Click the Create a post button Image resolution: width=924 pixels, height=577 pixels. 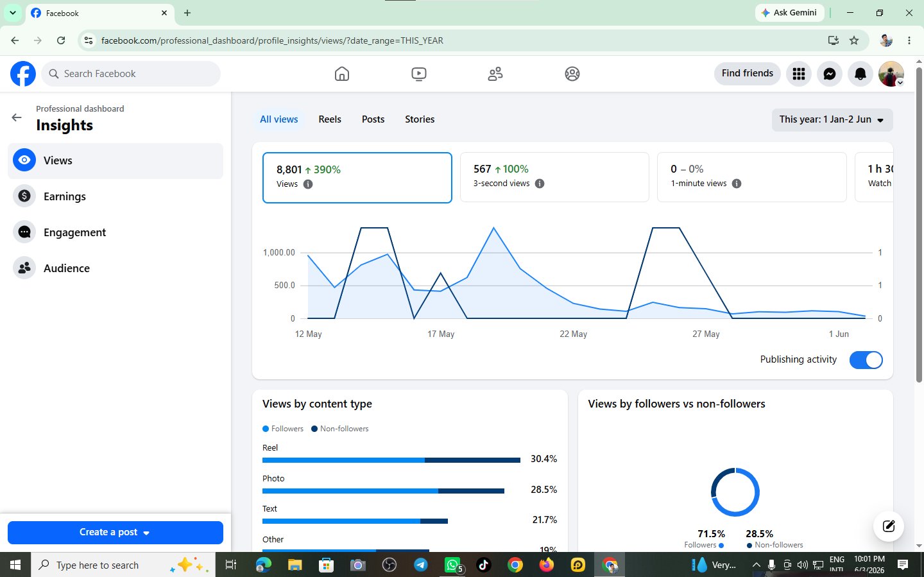point(116,533)
